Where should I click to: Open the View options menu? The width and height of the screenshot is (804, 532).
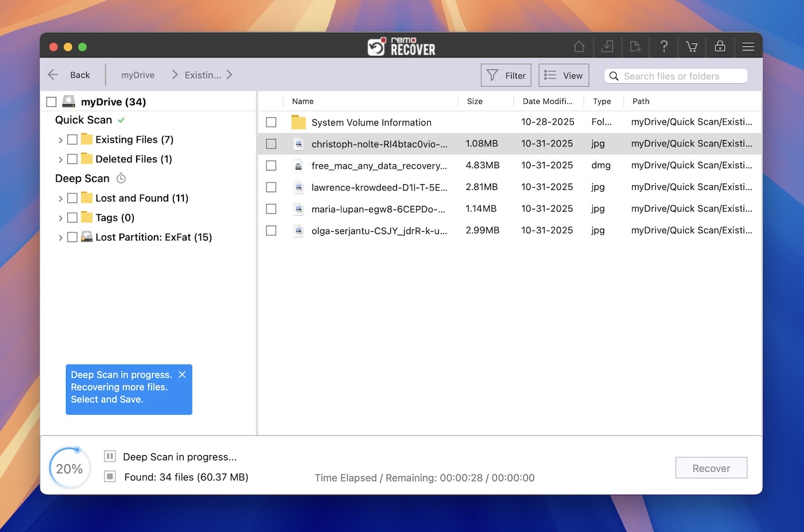click(563, 75)
